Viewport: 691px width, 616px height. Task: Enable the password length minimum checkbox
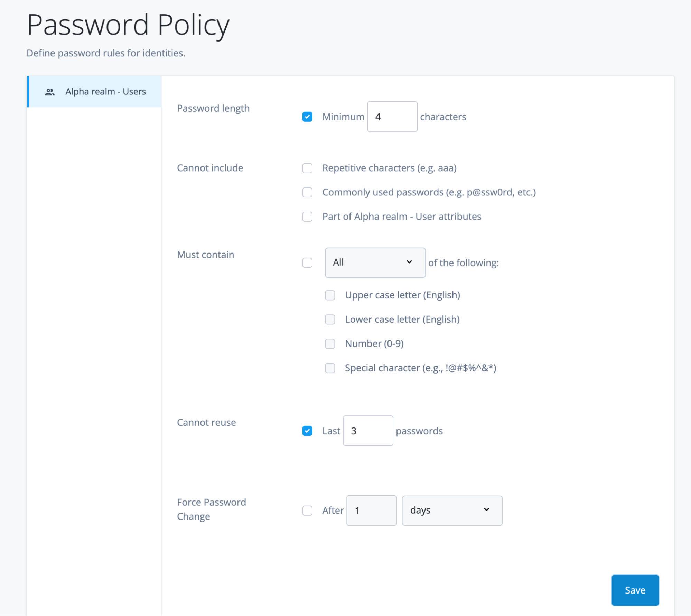pyautogui.click(x=307, y=117)
